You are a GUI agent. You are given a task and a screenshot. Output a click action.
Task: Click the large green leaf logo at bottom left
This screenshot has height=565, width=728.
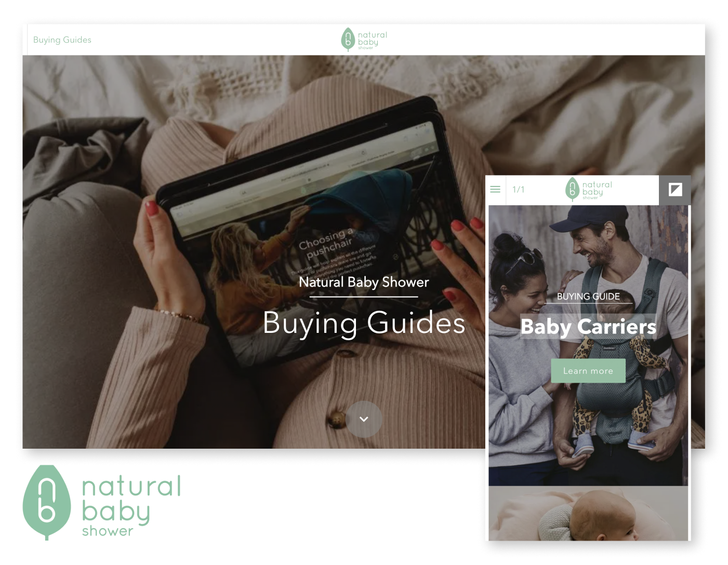click(46, 502)
